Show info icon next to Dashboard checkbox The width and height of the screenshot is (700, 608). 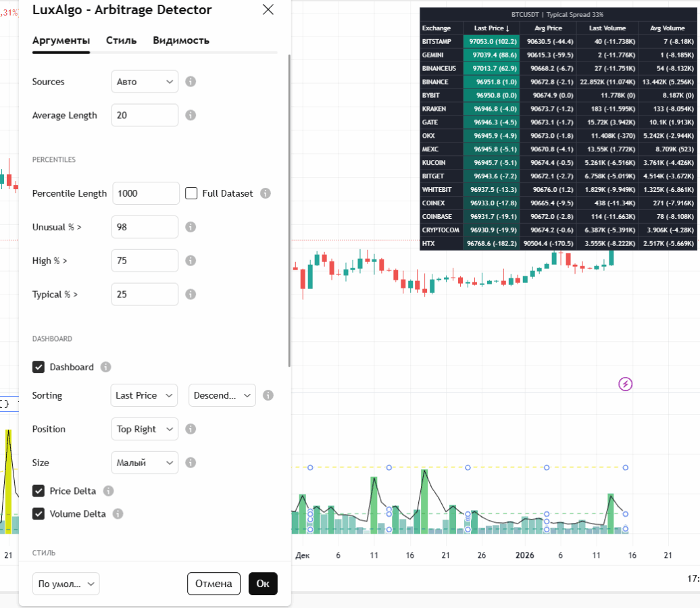pyautogui.click(x=106, y=367)
